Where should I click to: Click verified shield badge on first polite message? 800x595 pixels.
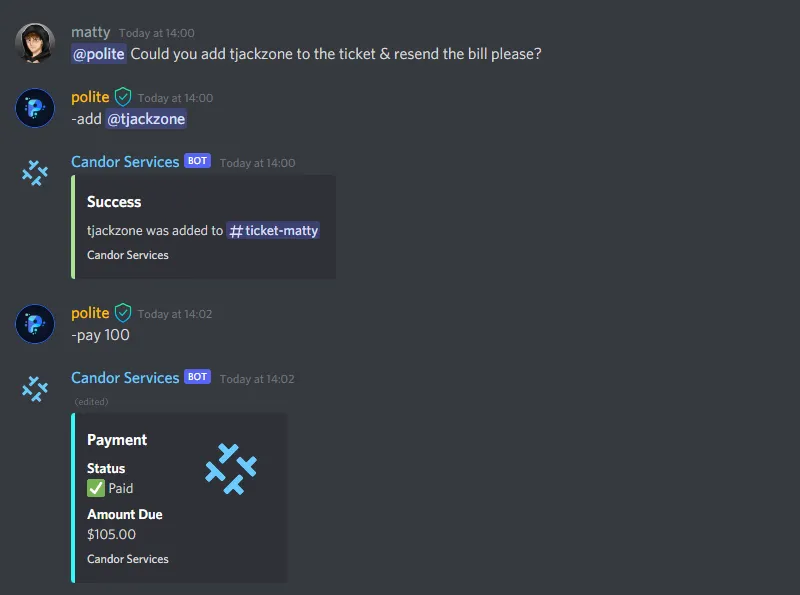[123, 96]
